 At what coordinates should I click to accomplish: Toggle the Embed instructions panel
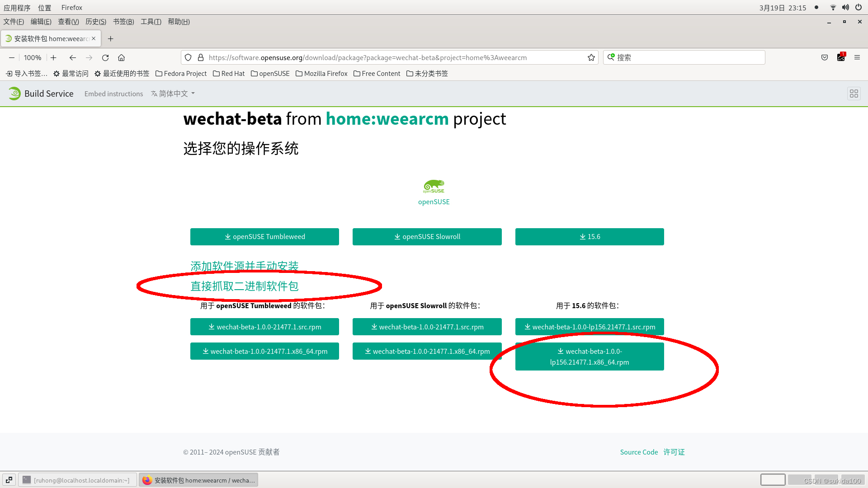[x=113, y=94]
